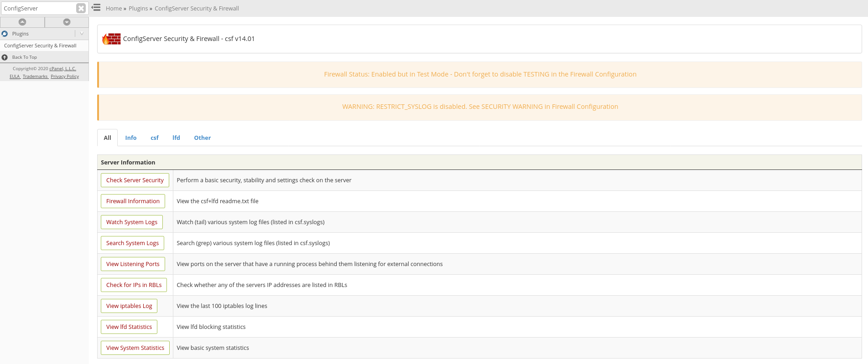Image resolution: width=868 pixels, height=364 pixels.
Task: Click 'View the last 100 iptables log lines'
Action: (x=222, y=306)
